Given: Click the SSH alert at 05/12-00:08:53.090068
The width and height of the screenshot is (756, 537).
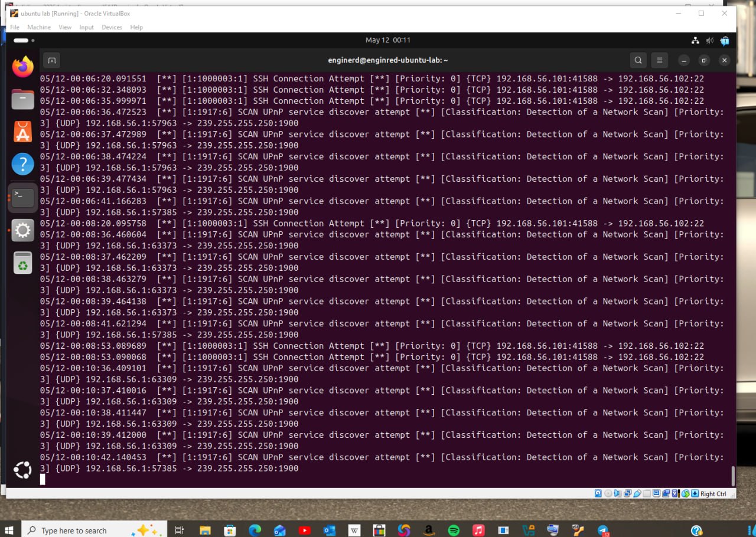Looking at the screenshot, I should tap(372, 357).
